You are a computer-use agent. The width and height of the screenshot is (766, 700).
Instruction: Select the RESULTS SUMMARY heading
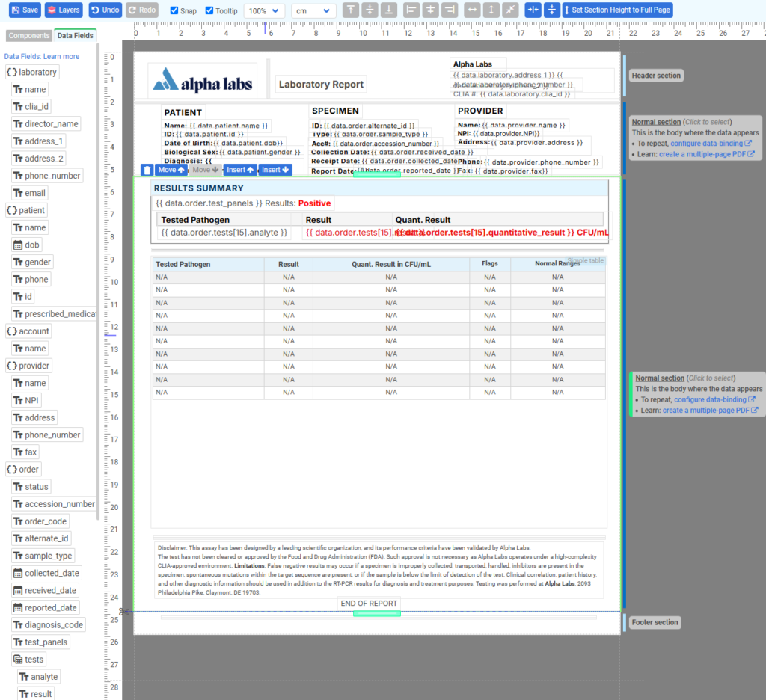(x=198, y=188)
